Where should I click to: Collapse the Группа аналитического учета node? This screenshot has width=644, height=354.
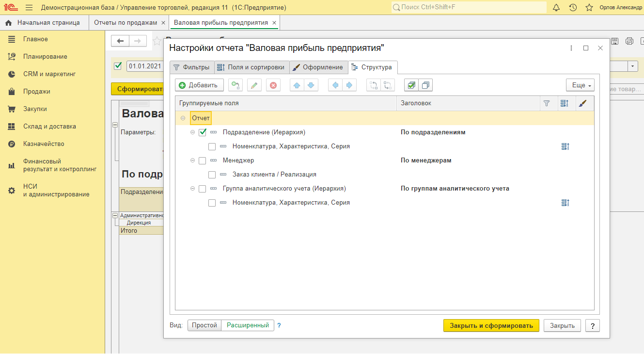tap(192, 189)
